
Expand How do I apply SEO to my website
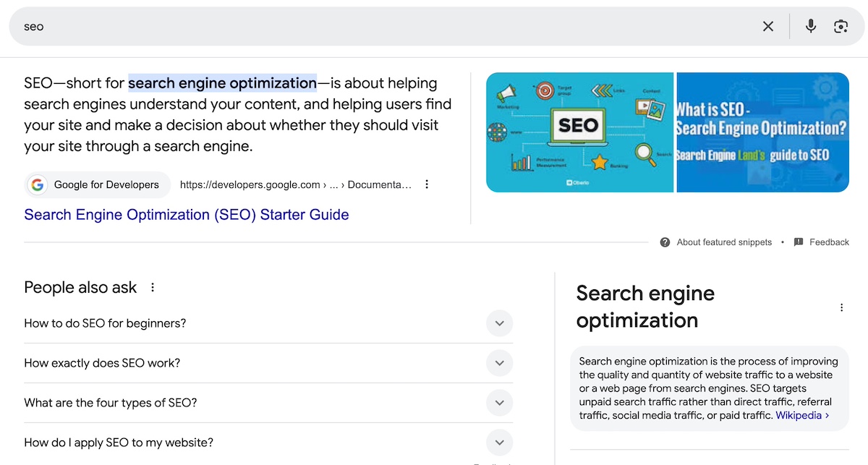tap(499, 442)
